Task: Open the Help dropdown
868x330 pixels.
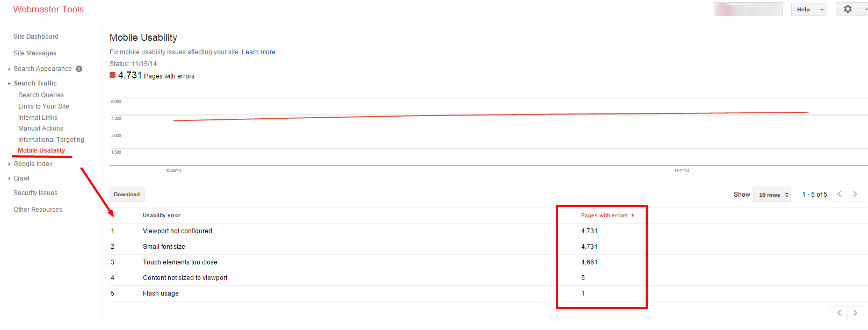Action: click(x=808, y=9)
